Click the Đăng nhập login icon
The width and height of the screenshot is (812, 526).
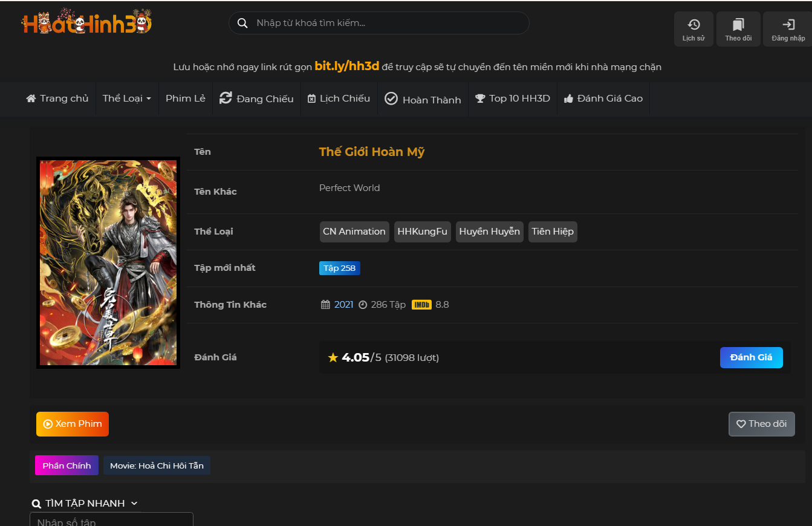tap(788, 29)
